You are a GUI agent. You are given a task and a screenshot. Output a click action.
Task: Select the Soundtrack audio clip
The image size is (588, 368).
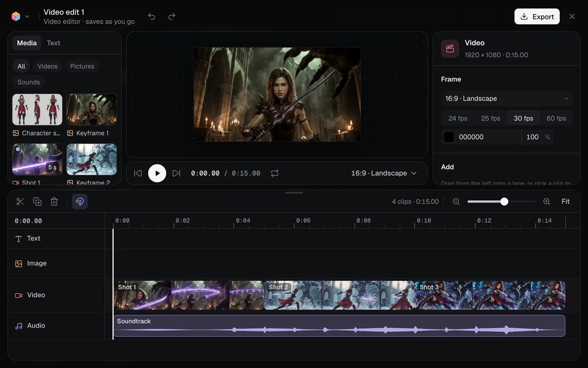tap(339, 326)
